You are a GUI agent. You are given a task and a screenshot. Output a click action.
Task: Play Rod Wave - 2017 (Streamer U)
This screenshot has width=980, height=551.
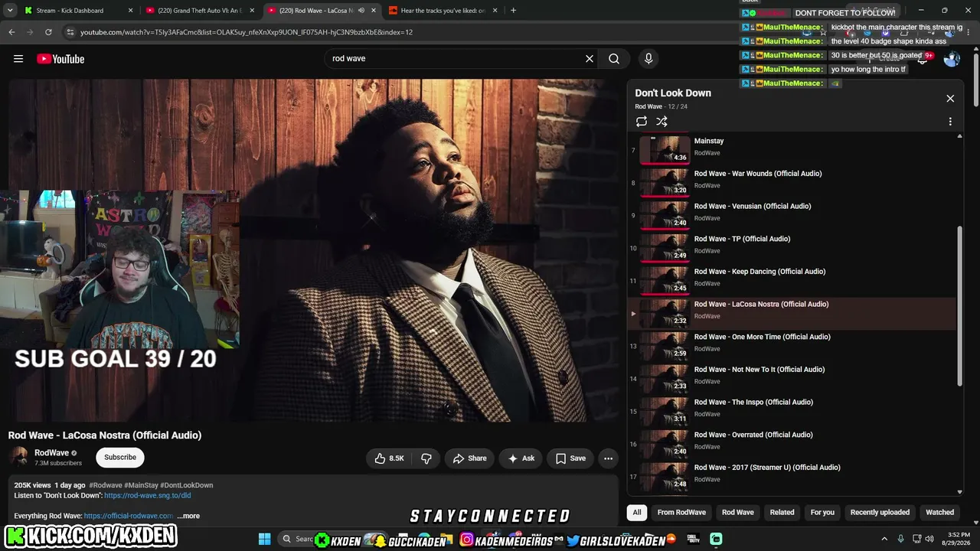click(x=792, y=475)
